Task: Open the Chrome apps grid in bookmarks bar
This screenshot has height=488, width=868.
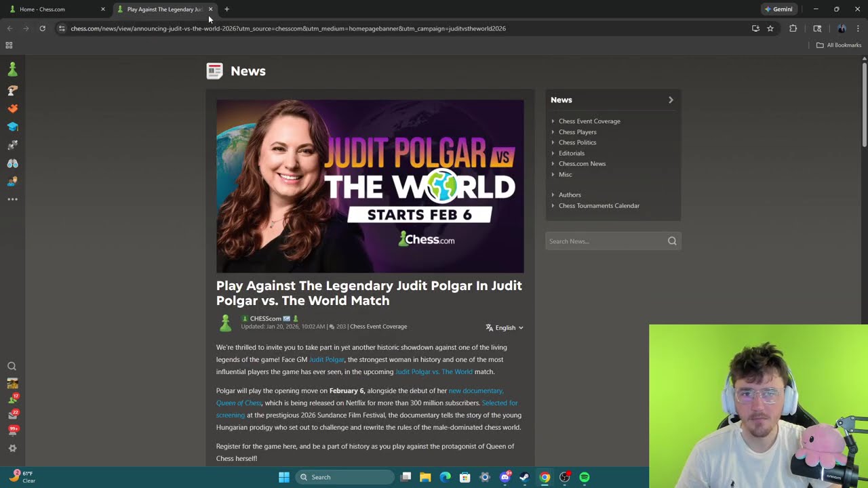Action: click(x=9, y=45)
